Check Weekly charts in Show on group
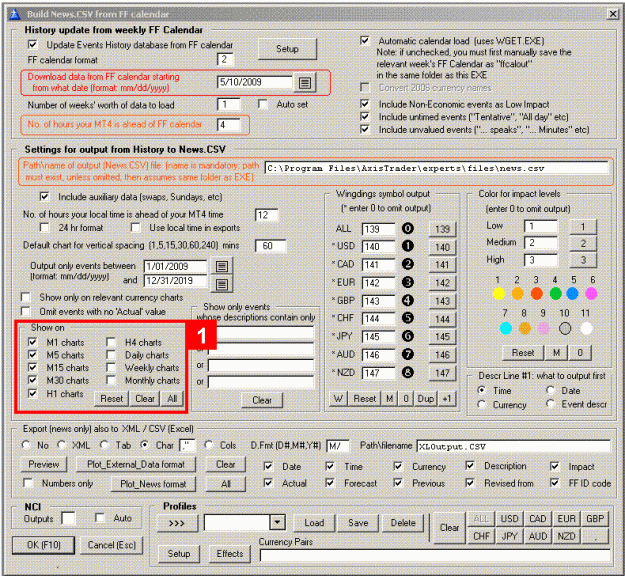Image resolution: width=625 pixels, height=576 pixels. click(111, 367)
